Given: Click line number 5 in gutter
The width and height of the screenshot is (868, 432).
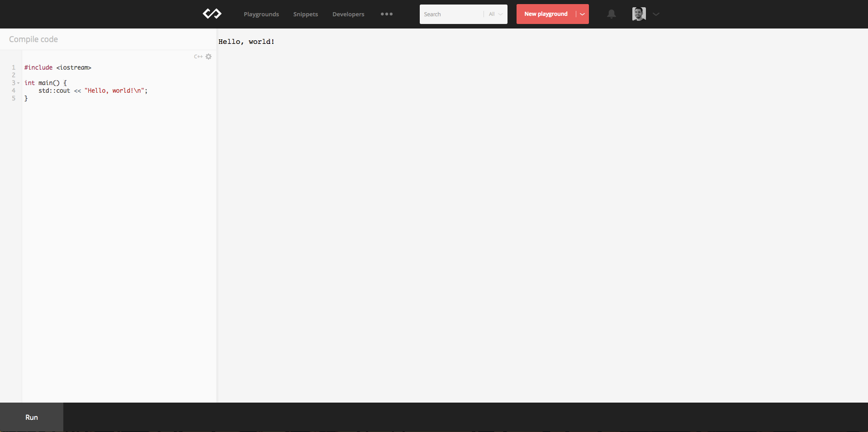Looking at the screenshot, I should tap(14, 98).
